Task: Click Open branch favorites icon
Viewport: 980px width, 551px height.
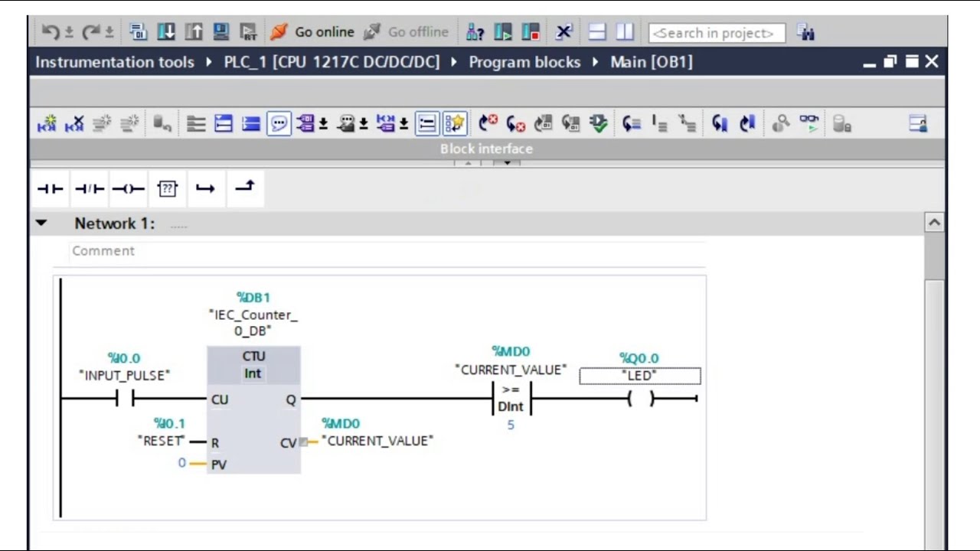Action: 205,189
